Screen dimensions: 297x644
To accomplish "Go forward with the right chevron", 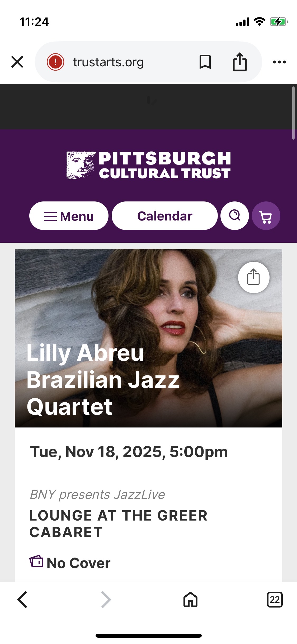I will [x=106, y=600].
